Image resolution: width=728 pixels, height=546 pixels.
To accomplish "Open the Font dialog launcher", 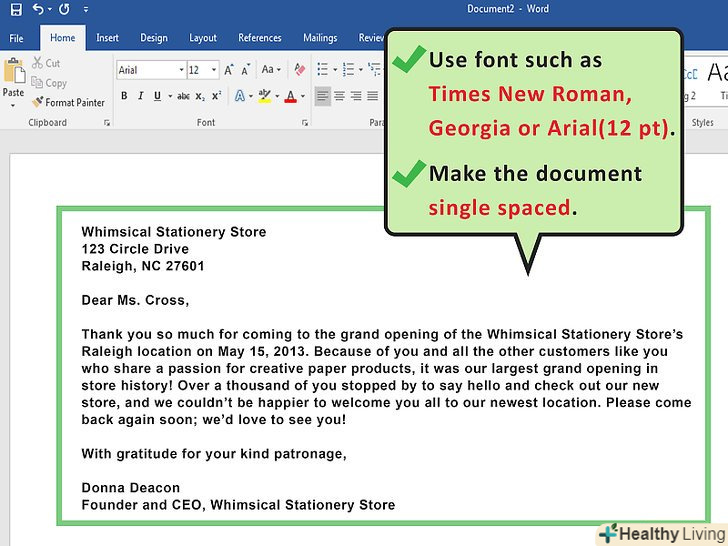I will 305,123.
